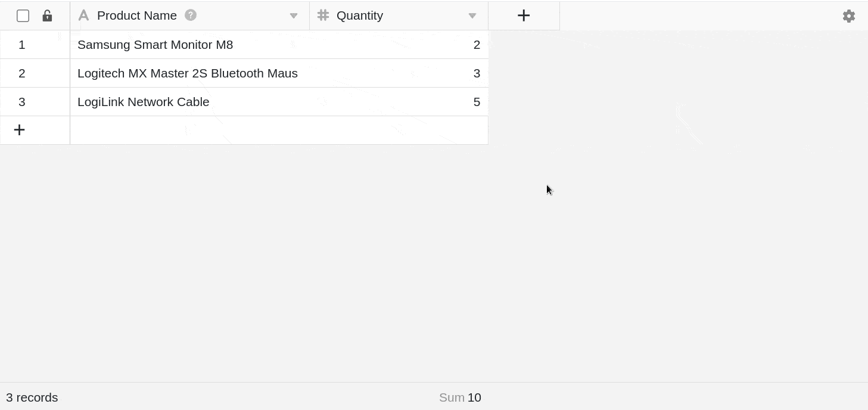Toggle the select all rows checkbox
Image resolution: width=868 pixels, height=410 pixels.
[x=23, y=16]
